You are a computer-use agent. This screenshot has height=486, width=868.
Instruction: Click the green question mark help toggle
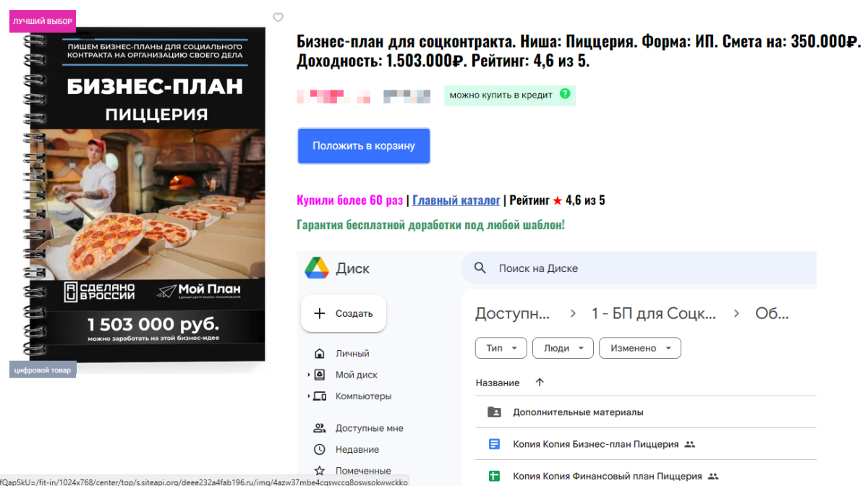pyautogui.click(x=566, y=95)
